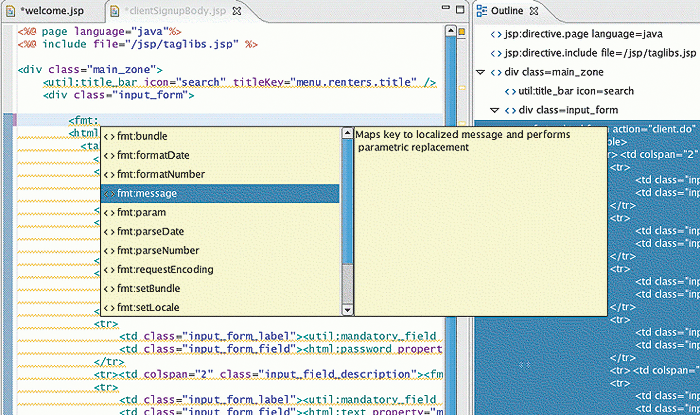The width and height of the screenshot is (700, 415).
Task: Choose fmt:parseNumber from the completion list
Action: 221,251
